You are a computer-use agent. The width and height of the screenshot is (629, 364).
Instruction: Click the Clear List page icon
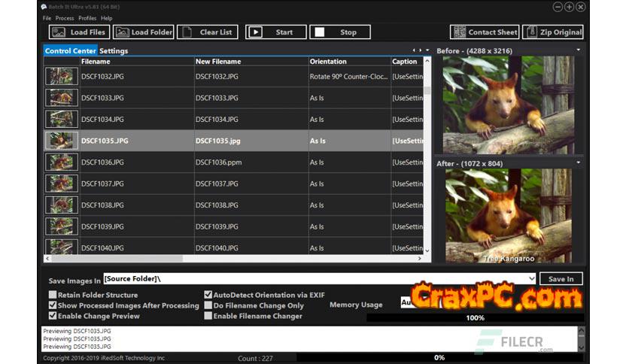pos(186,32)
